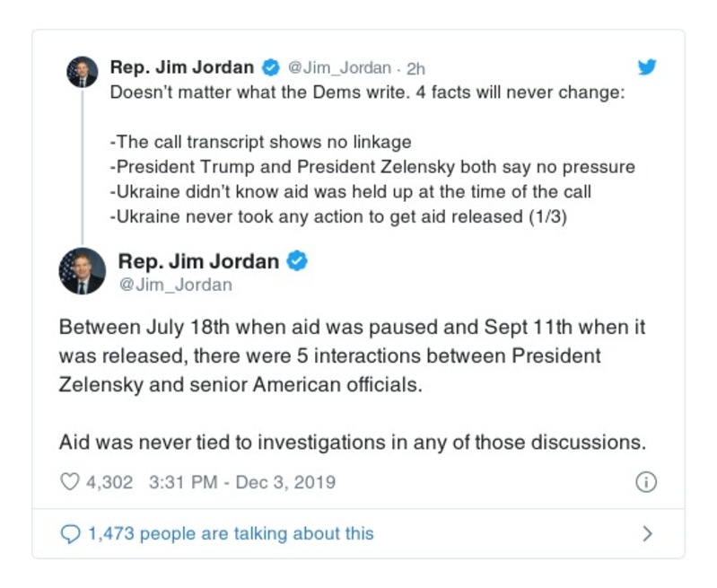The image size is (717, 588).
Task: Click the @Jim_Jordan handle on the parent tweet
Action: pos(338,68)
